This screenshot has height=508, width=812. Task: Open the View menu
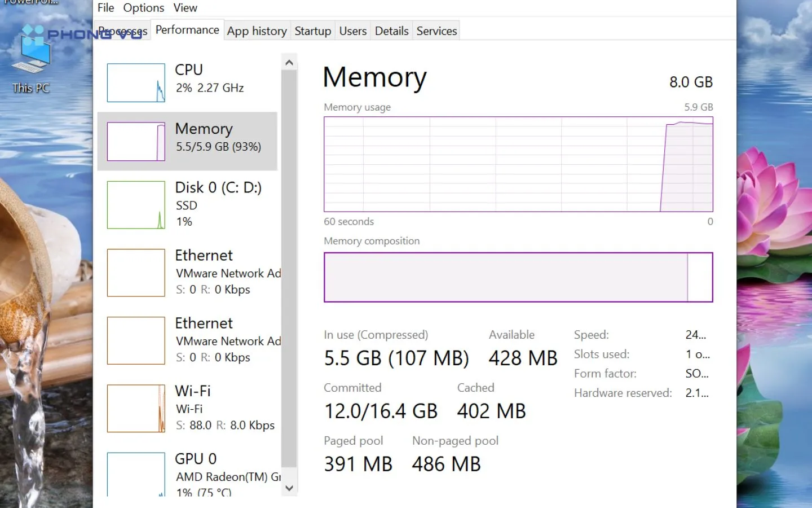[185, 8]
